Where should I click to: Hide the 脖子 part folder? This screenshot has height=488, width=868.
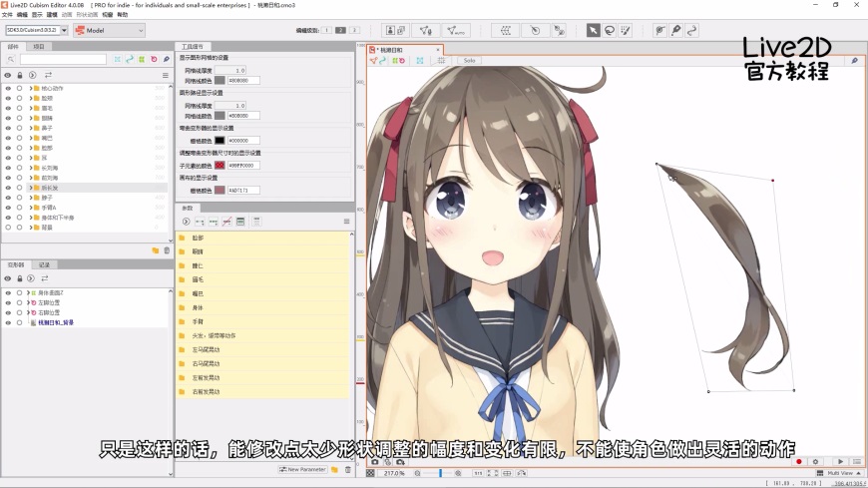(x=8, y=198)
